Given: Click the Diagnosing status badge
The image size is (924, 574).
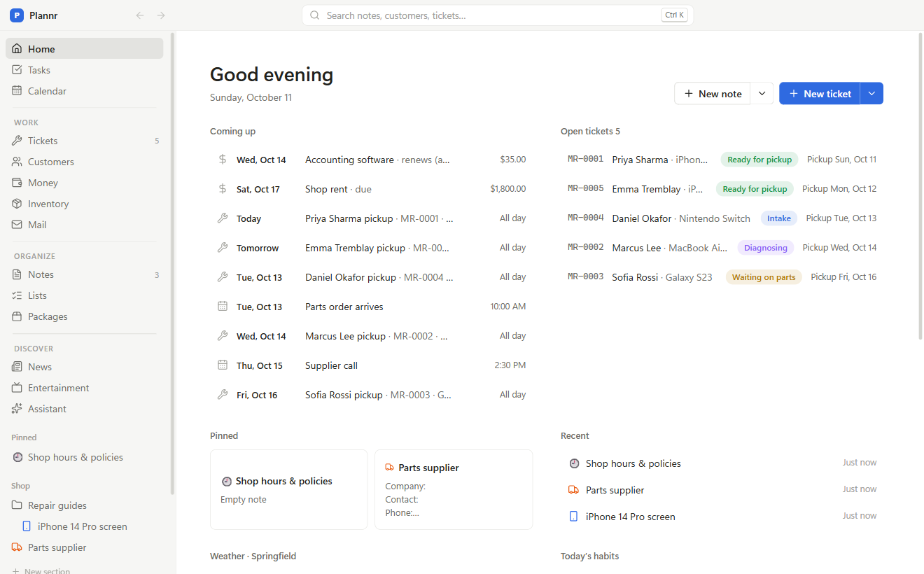Looking at the screenshot, I should coord(766,248).
